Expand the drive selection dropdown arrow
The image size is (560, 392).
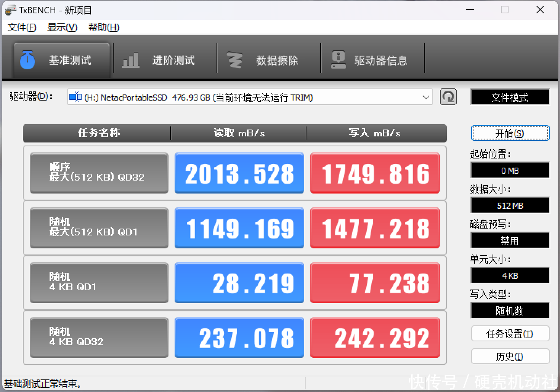[x=426, y=97]
